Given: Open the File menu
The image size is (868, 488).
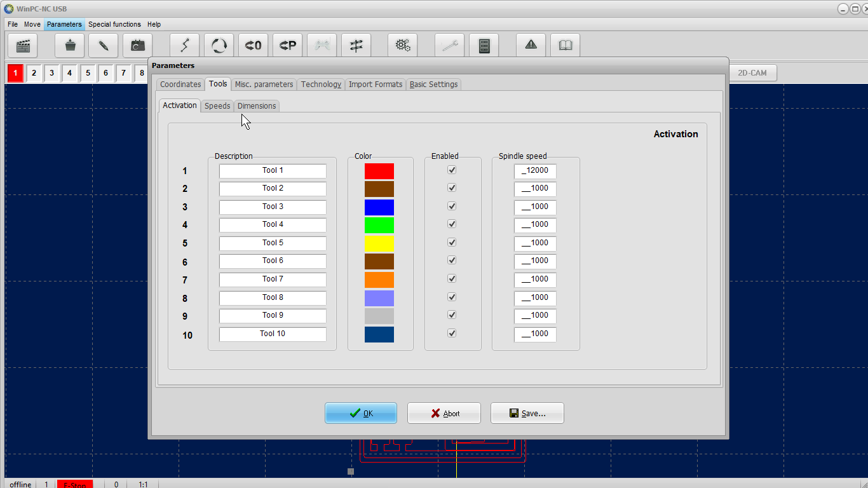Looking at the screenshot, I should coord(13,24).
